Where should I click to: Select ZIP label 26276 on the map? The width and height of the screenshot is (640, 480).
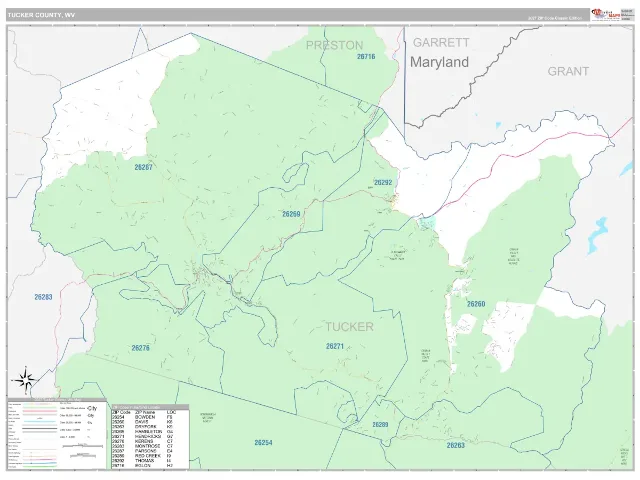[x=141, y=348]
